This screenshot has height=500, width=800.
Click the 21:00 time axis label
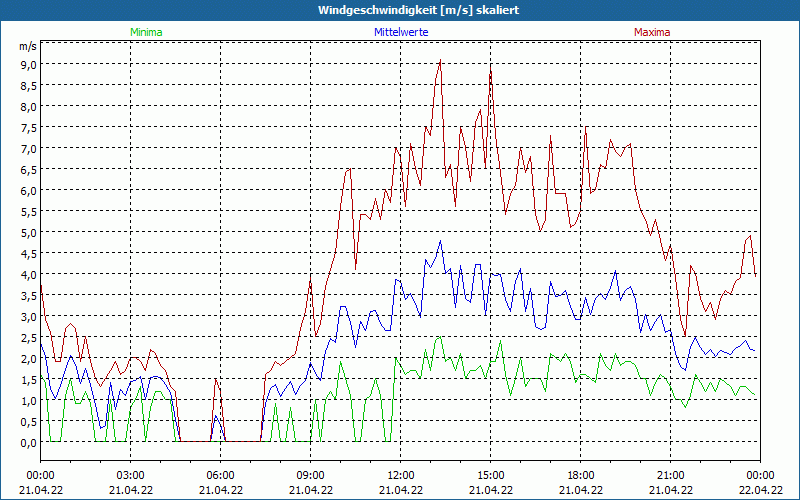coord(670,476)
